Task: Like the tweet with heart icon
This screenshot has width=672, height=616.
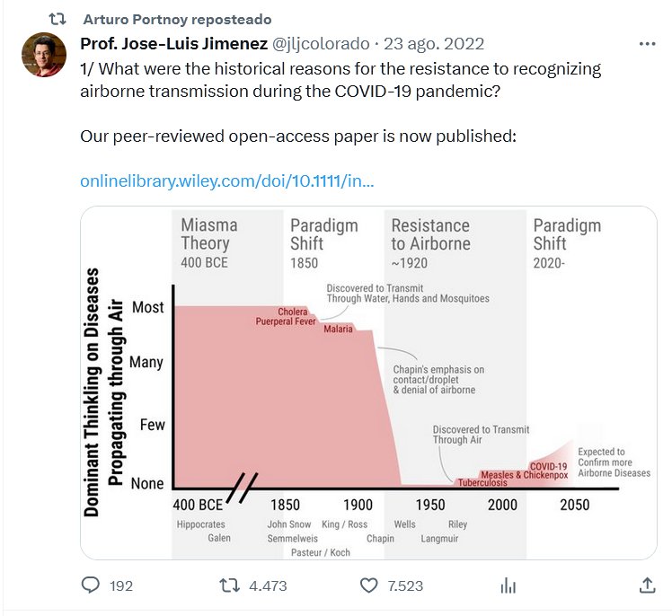Action: tap(368, 585)
